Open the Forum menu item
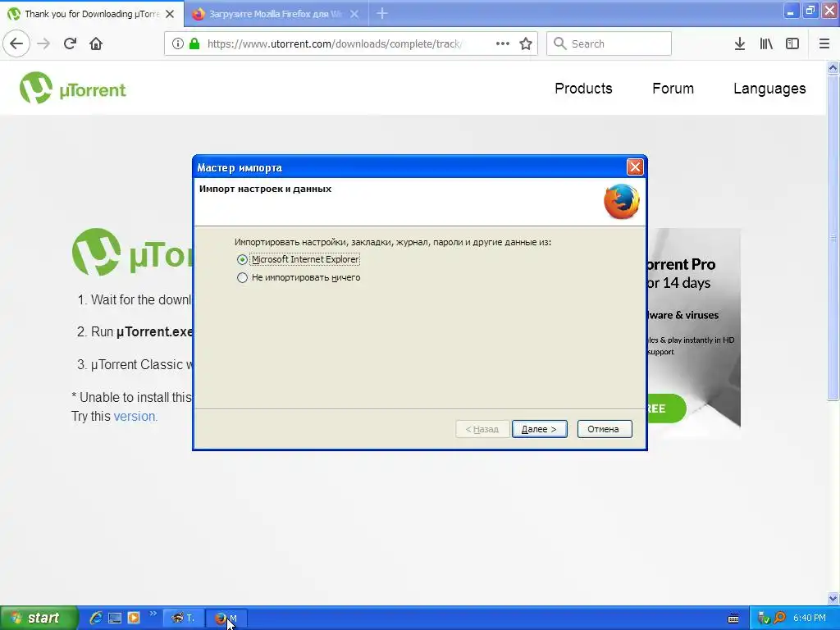Screen dimensions: 840x630 coord(673,89)
